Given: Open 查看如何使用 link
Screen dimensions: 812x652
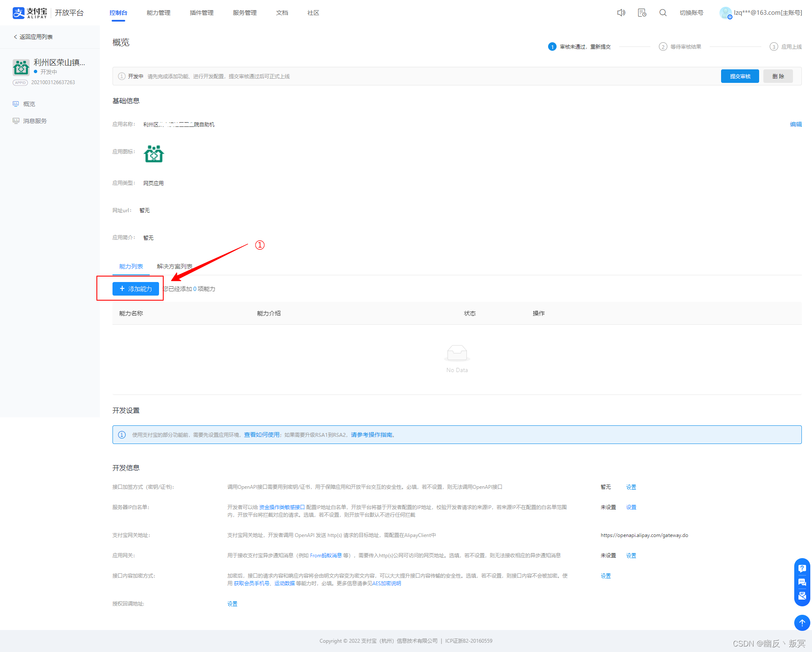Looking at the screenshot, I should pyautogui.click(x=262, y=435).
